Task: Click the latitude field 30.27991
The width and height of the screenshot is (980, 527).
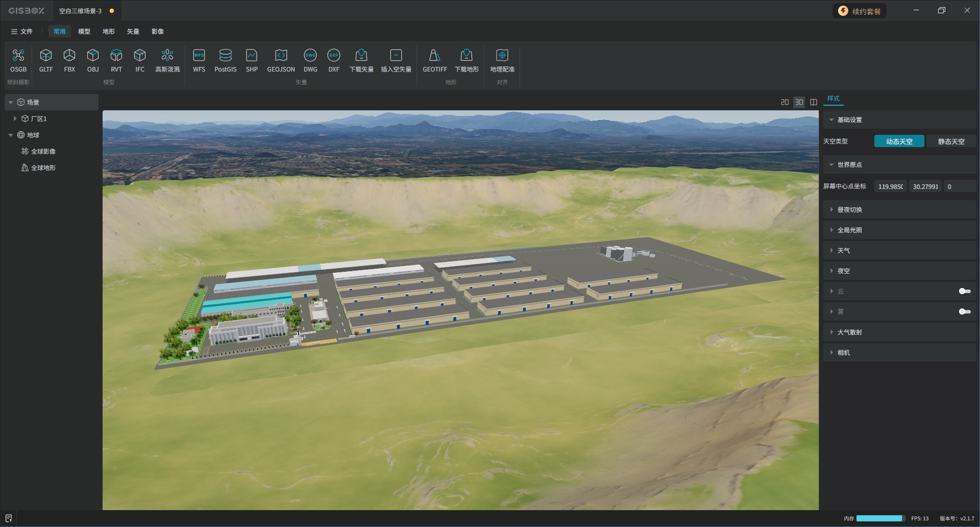Action: [x=925, y=186]
